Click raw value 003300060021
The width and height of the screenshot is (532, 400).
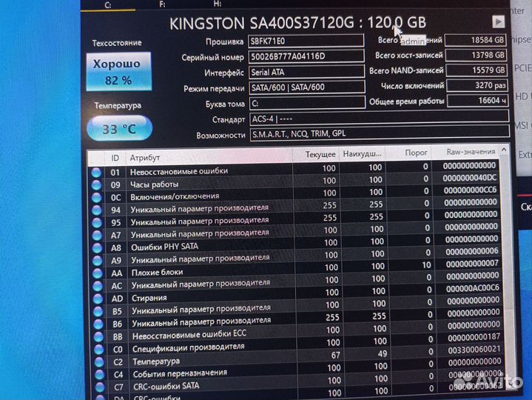click(x=474, y=350)
